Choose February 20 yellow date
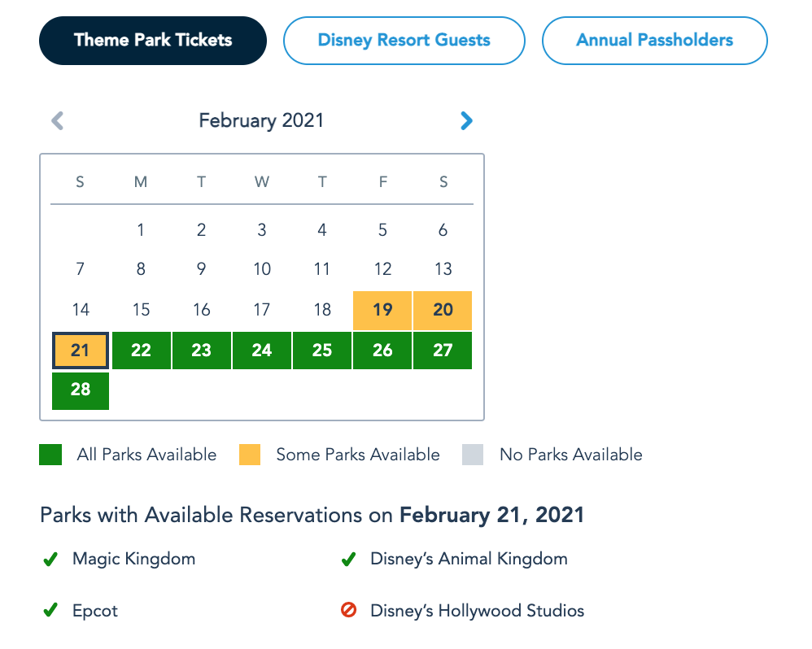This screenshot has width=812, height=649. (443, 310)
